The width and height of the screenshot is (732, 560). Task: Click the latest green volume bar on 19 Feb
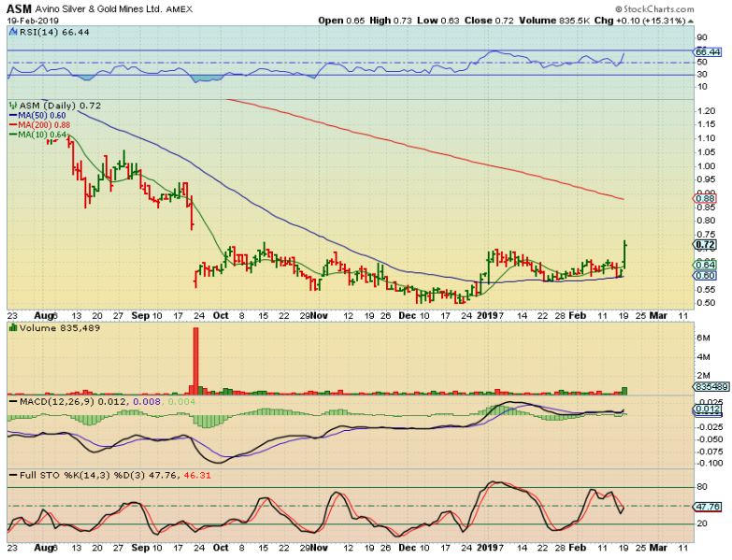624,391
